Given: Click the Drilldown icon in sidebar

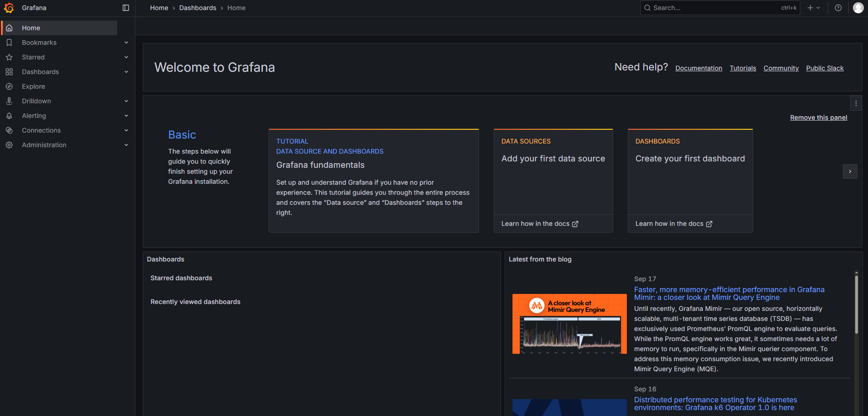Looking at the screenshot, I should pyautogui.click(x=9, y=101).
